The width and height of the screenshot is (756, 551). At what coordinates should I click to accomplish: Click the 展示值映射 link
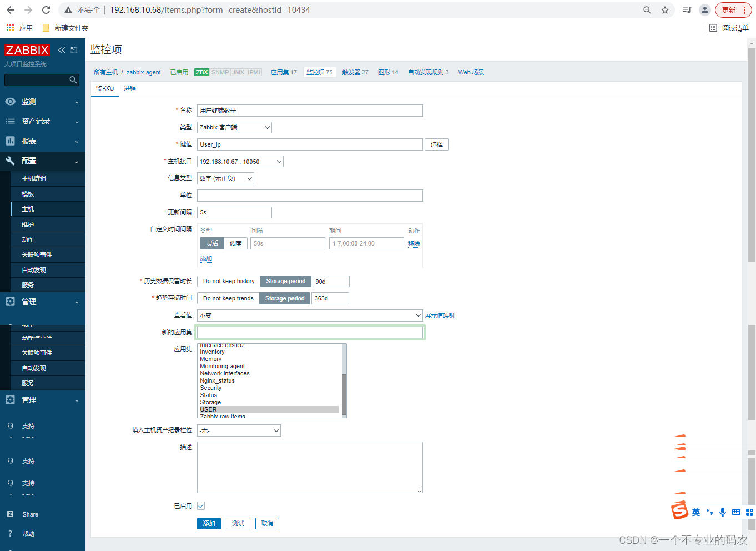tap(440, 315)
